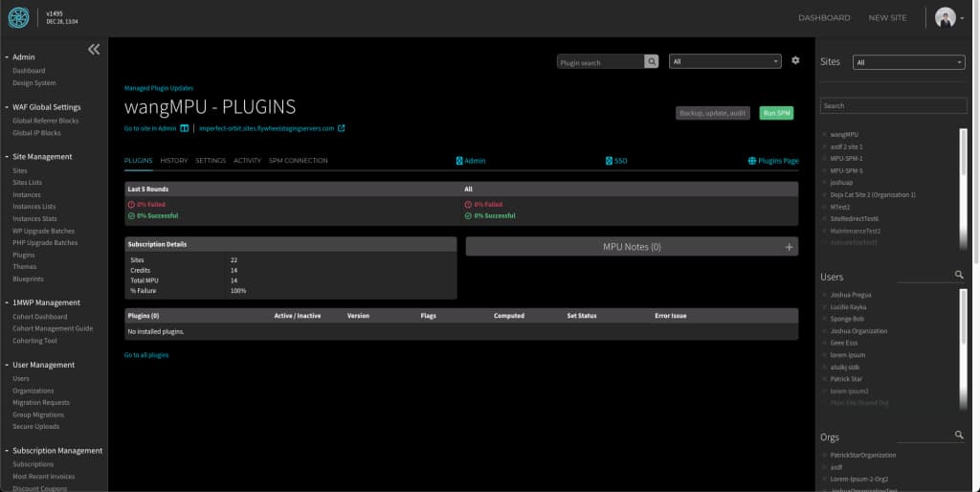Select PatrickStarOrganization in the Orgs list

click(863, 455)
